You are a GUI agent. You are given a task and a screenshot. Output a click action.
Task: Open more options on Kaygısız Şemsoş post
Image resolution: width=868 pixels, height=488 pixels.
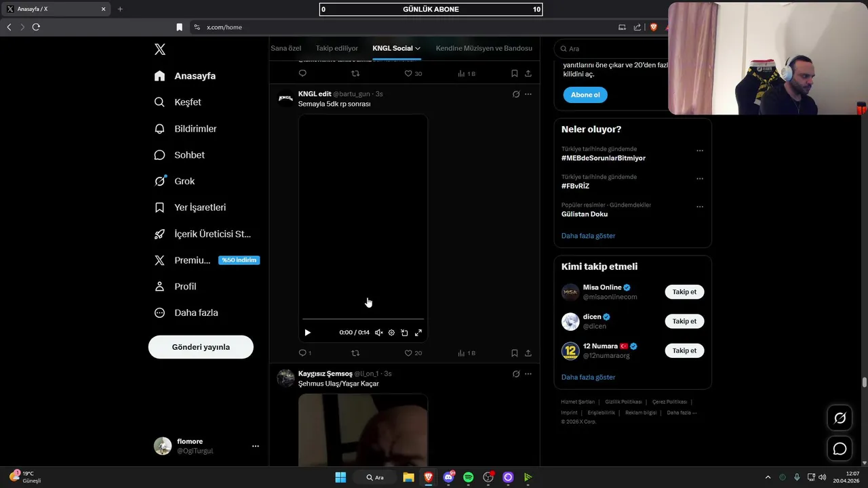pos(528,374)
